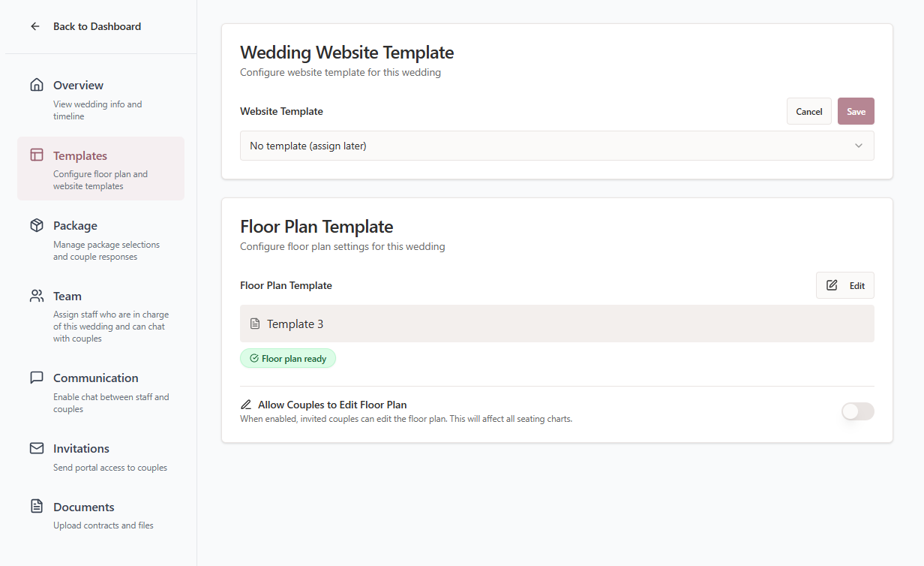Viewport: 924px width, 566px height.
Task: Enable Allow Couples to Edit Floor Plan
Action: (857, 411)
